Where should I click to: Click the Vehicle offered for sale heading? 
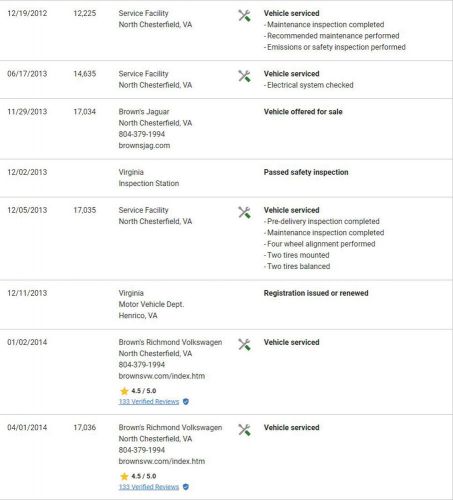pos(303,112)
